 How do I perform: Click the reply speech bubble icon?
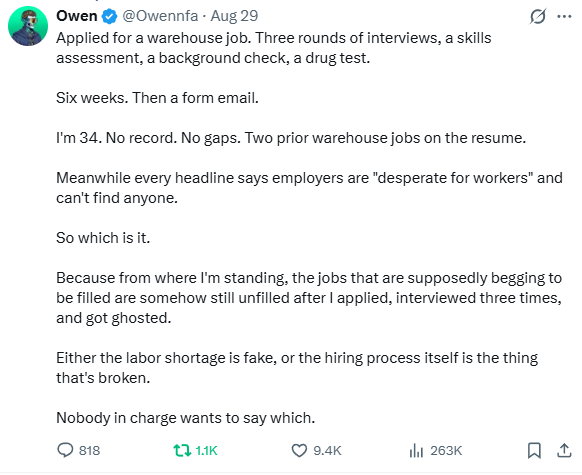pos(65,450)
